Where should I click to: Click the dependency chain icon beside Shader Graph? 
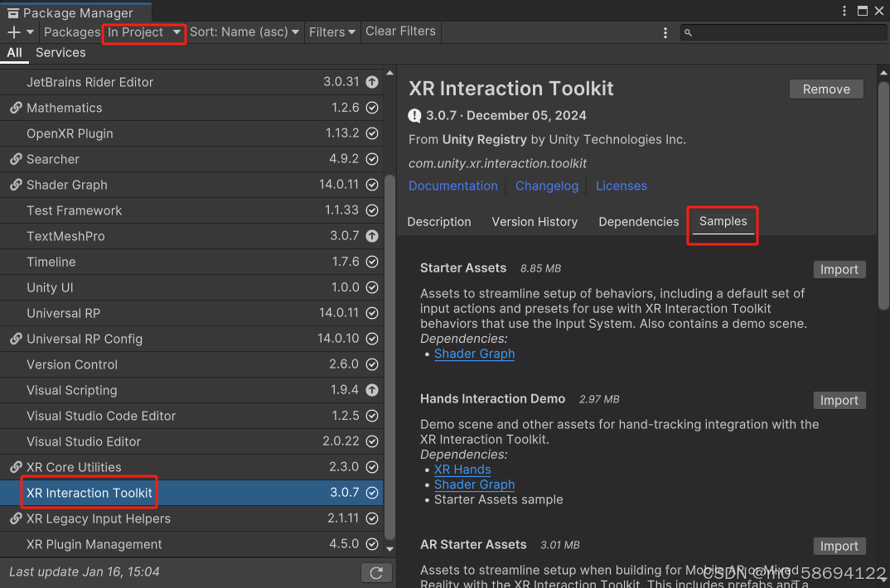16,185
